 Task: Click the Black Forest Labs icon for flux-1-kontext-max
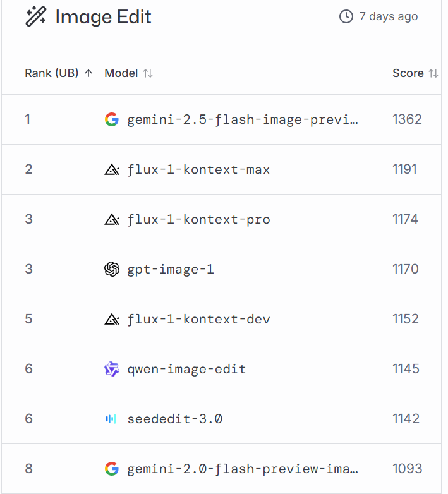[112, 169]
